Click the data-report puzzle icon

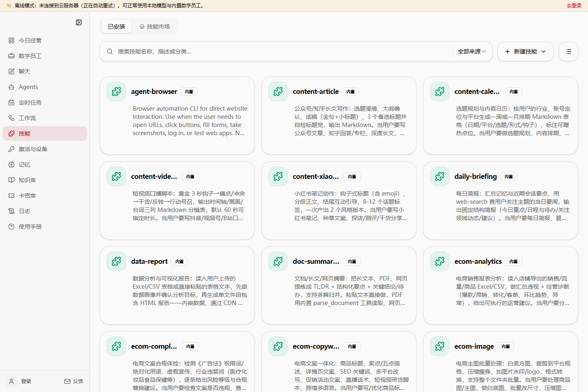coord(116,261)
